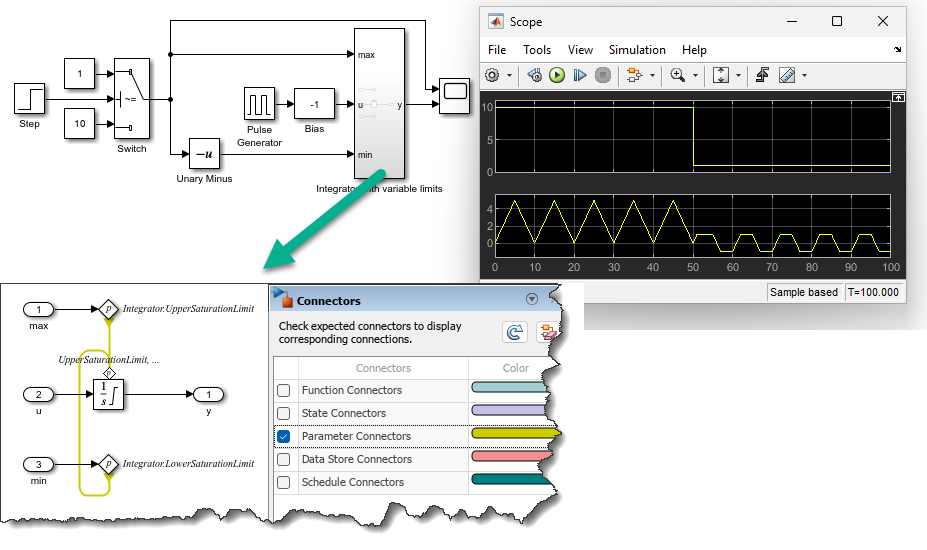Click the Step Back icon in Scope toolbar
This screenshot has width=927, height=550.
point(534,75)
